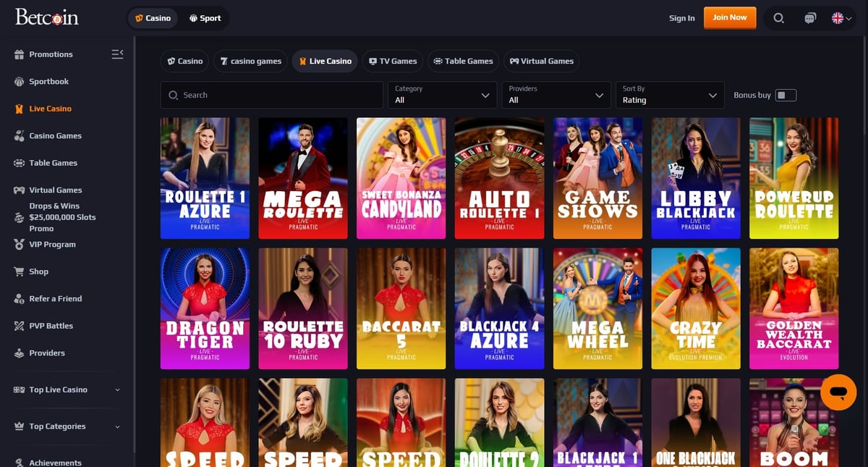Click the search magnifier icon in header

coord(778,18)
